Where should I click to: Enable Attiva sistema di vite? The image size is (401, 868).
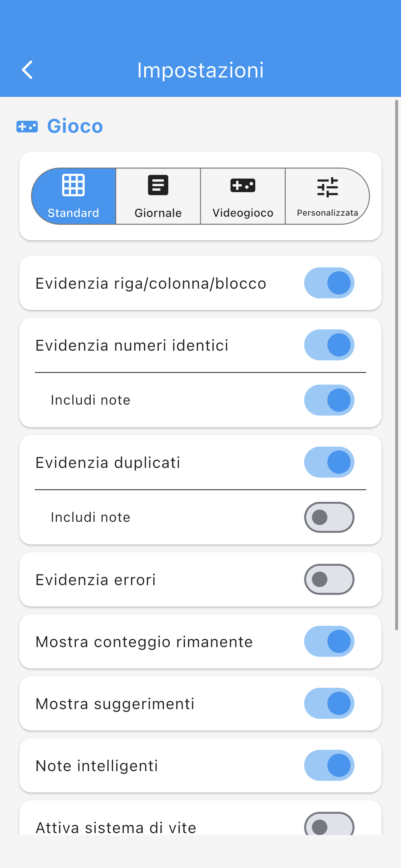[x=329, y=827]
